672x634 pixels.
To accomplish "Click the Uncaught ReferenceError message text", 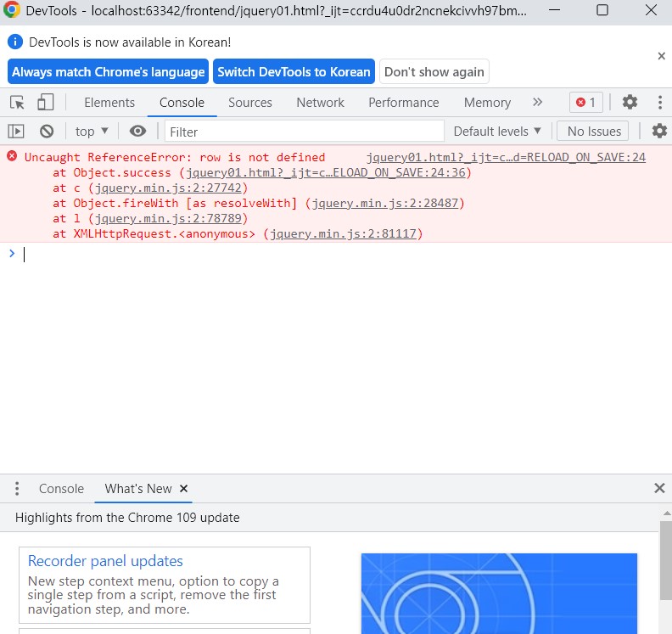I will pyautogui.click(x=175, y=157).
